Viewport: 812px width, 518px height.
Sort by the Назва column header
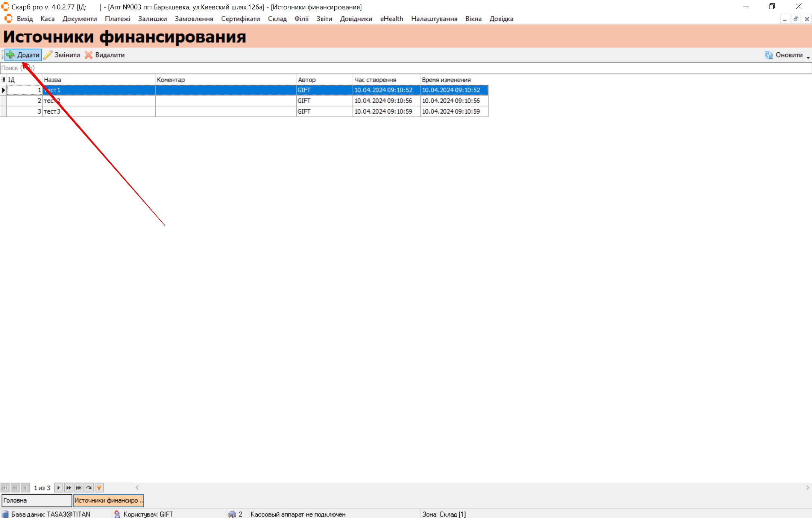point(98,80)
